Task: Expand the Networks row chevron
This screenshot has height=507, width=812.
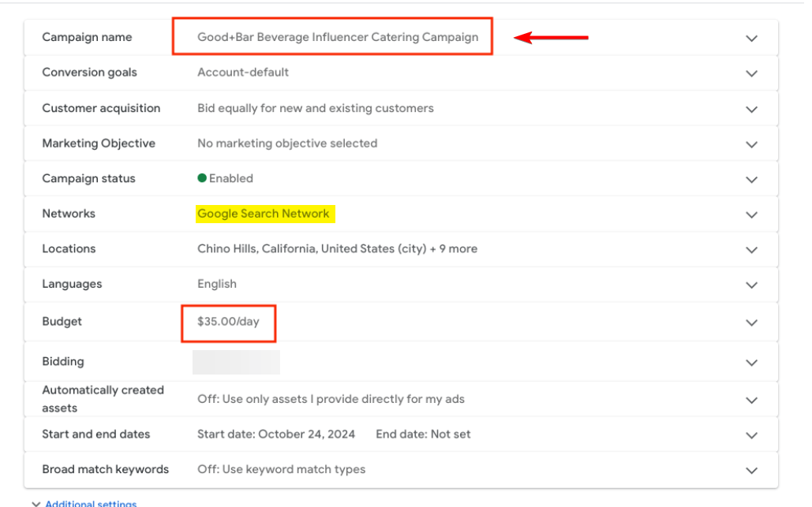Action: 751,214
